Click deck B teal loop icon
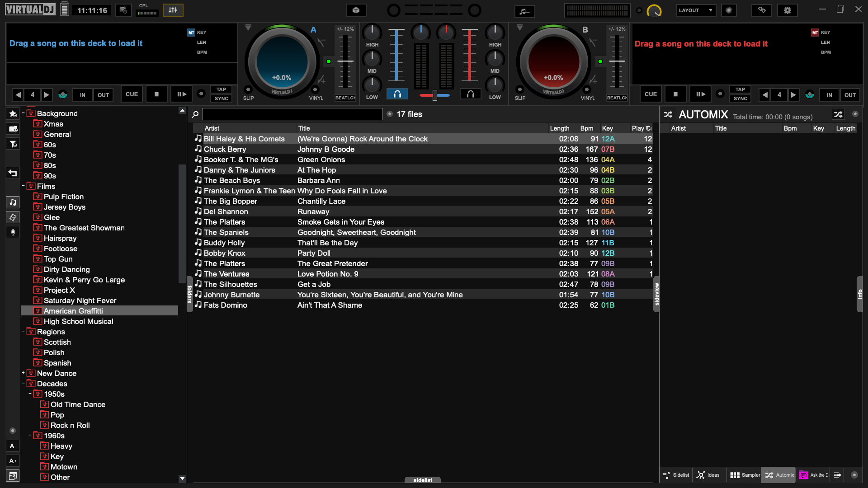The height and width of the screenshot is (488, 868). tap(810, 94)
